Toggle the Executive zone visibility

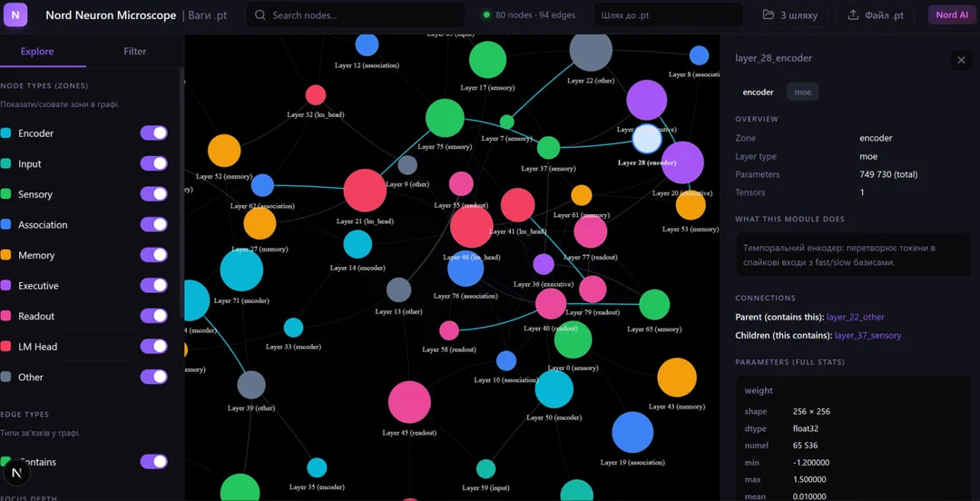153,285
